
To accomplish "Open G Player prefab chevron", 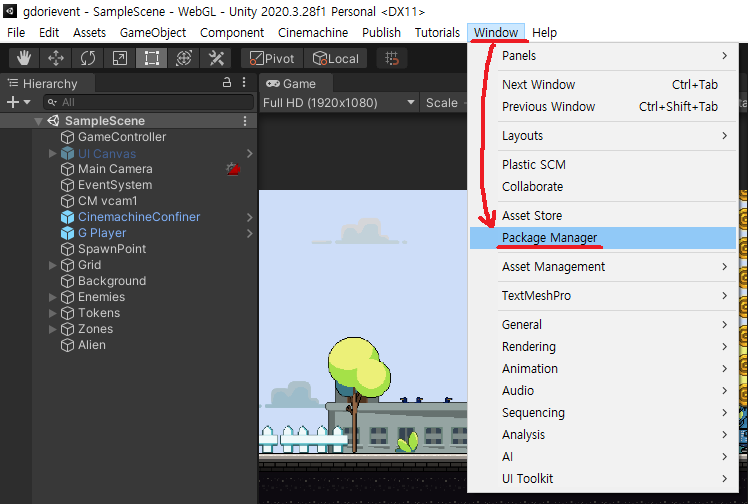I will (x=249, y=234).
